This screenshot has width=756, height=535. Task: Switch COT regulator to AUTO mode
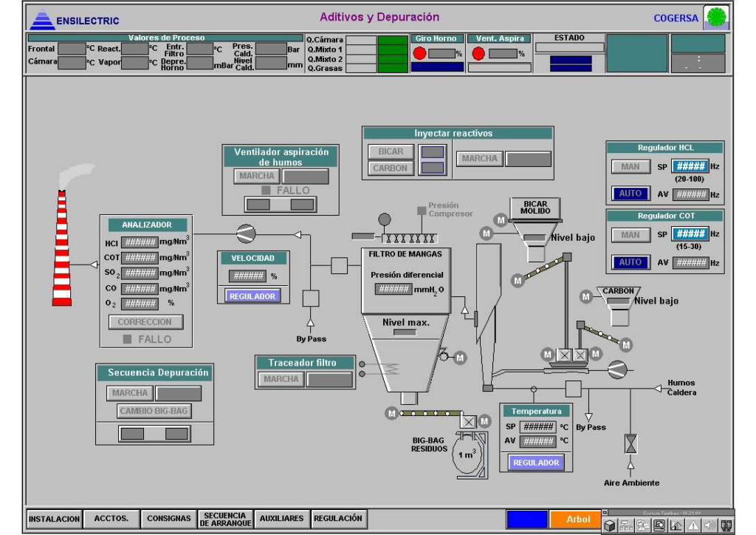point(630,262)
